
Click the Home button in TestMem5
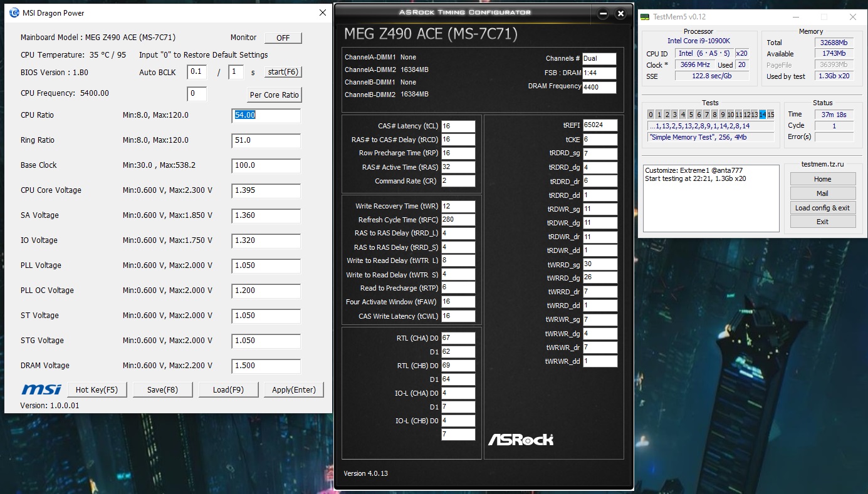(x=822, y=179)
